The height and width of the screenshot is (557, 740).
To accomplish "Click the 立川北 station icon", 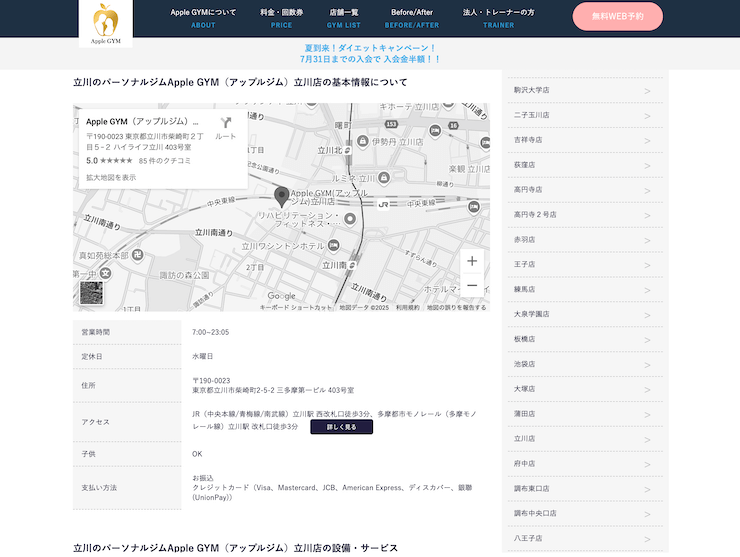I will (348, 151).
